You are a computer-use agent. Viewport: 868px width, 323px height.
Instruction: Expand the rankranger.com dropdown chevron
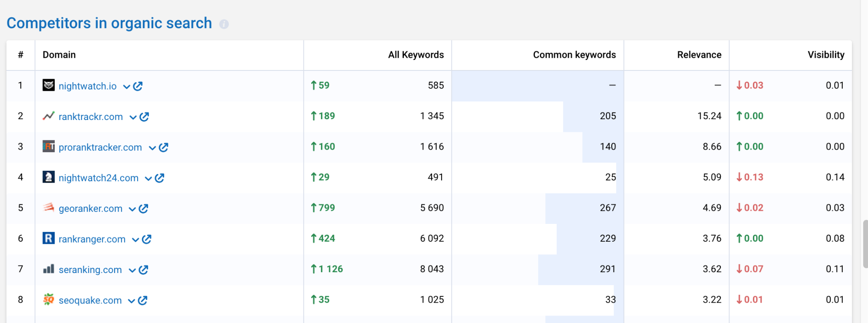[x=135, y=240]
